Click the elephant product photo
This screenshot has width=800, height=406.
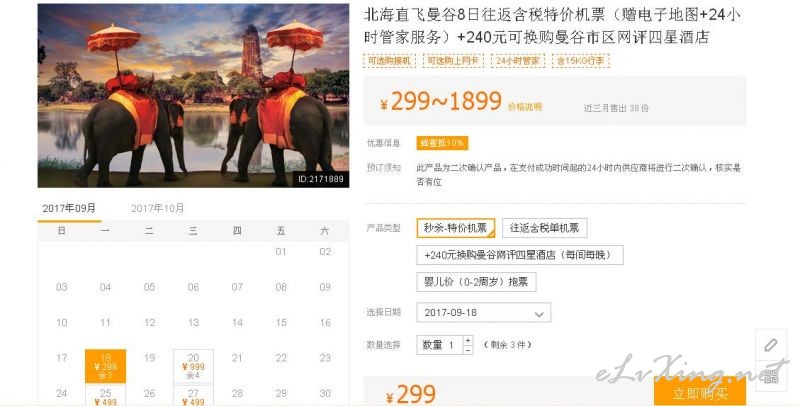(x=193, y=95)
